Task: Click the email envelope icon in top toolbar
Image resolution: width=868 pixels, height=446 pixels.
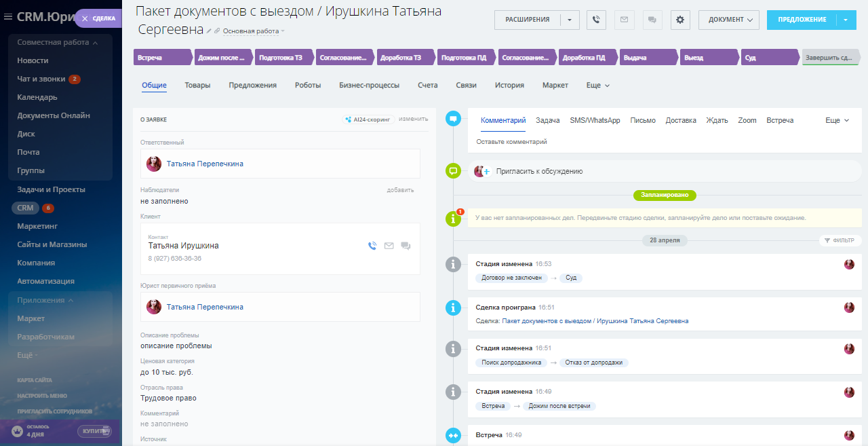Action: pos(624,20)
